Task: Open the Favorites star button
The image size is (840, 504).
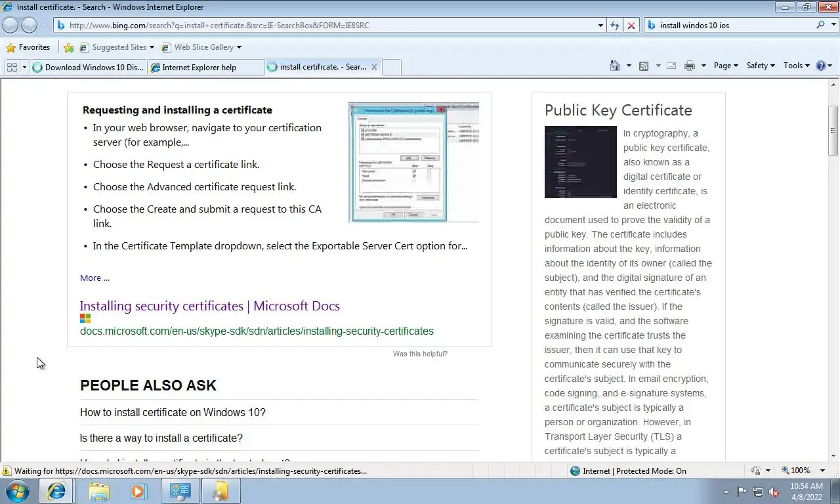Action: [28, 47]
